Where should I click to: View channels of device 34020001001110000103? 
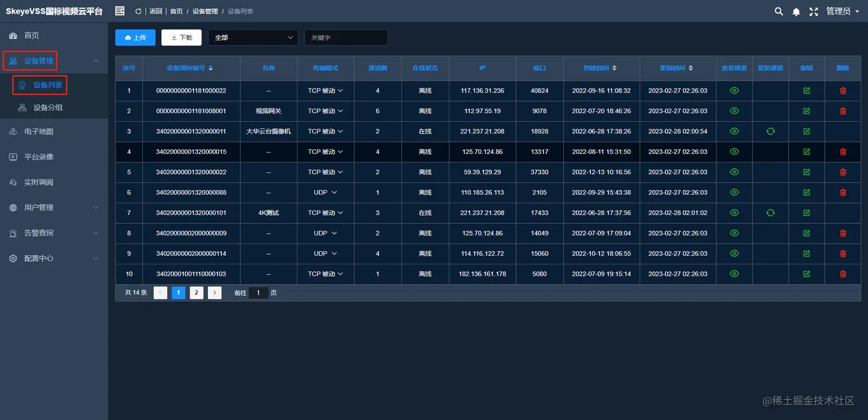(734, 274)
